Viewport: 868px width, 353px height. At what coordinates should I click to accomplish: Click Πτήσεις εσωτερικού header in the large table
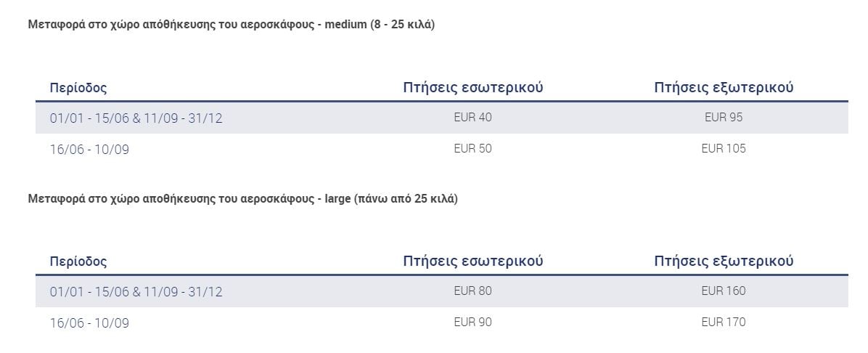point(473,261)
